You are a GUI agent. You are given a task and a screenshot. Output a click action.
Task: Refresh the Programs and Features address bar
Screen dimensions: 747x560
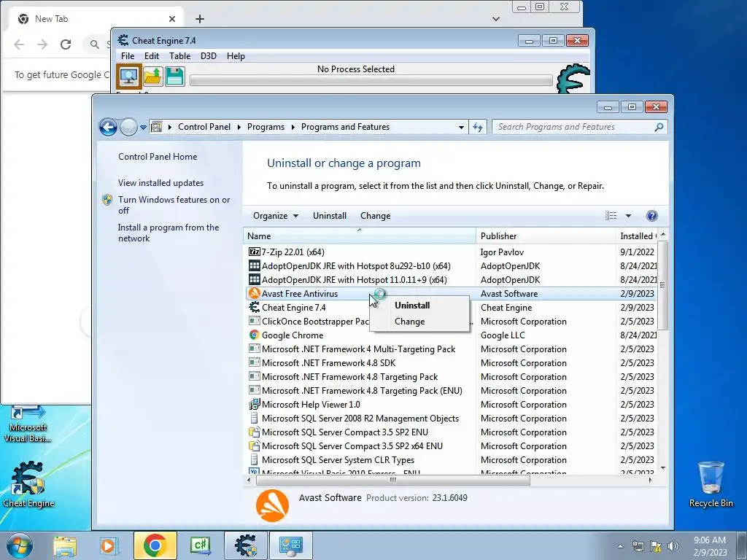tap(478, 127)
